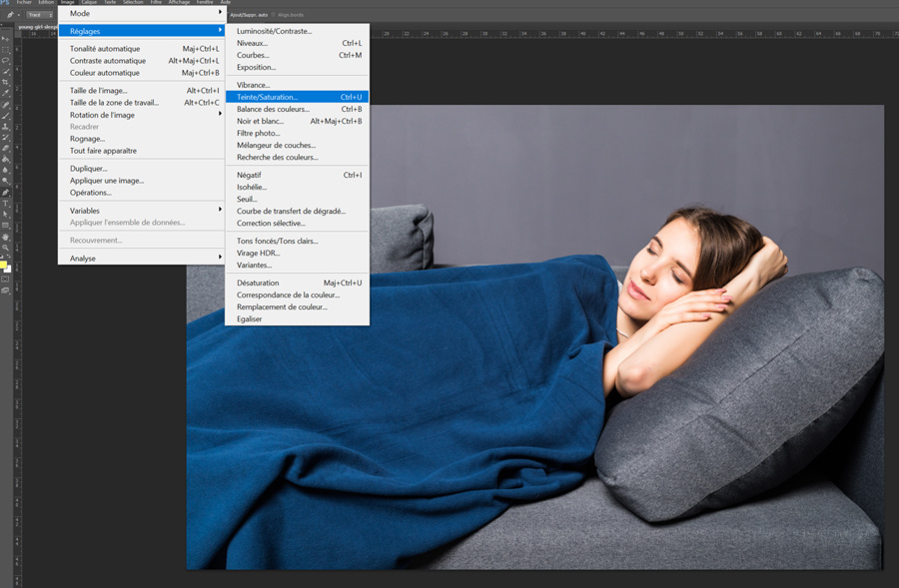Choose Vibrance adjustment
The height and width of the screenshot is (588, 899).
tap(297, 85)
